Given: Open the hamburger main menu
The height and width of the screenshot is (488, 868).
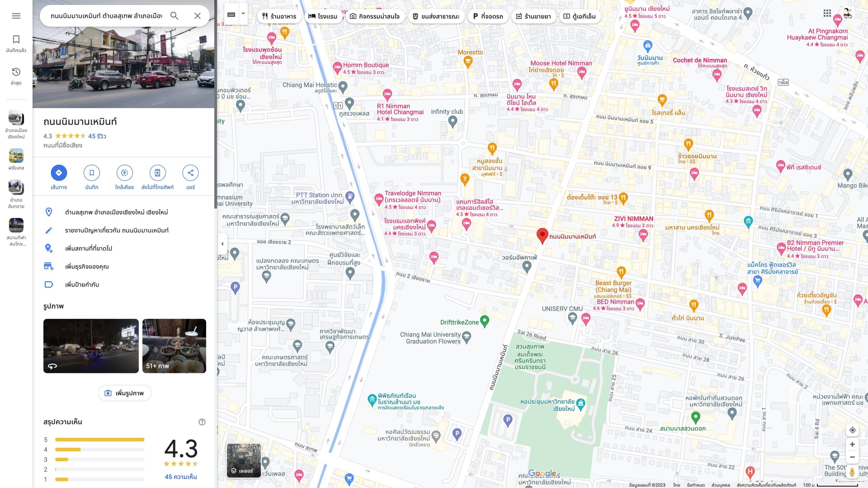Looking at the screenshot, I should coord(16,16).
